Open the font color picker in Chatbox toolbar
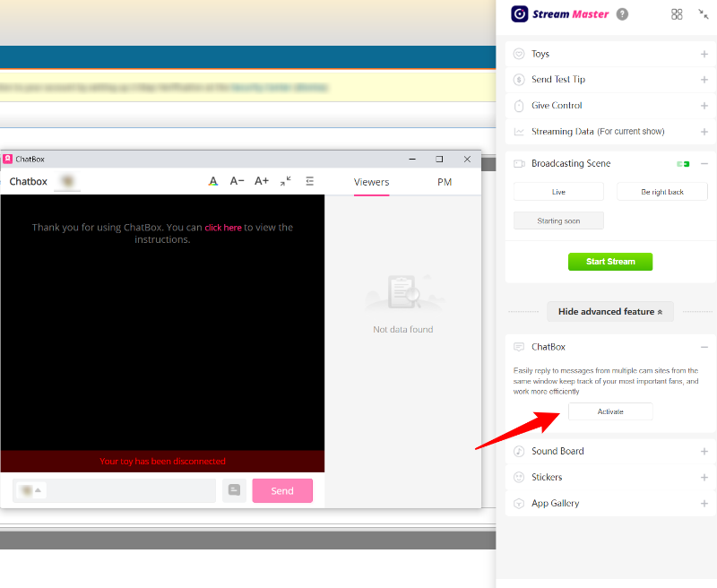 coord(213,181)
